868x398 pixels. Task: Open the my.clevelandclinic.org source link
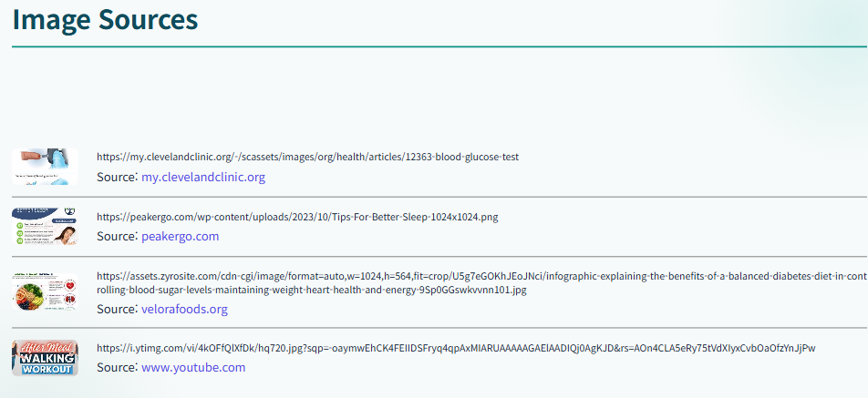pyautogui.click(x=203, y=178)
